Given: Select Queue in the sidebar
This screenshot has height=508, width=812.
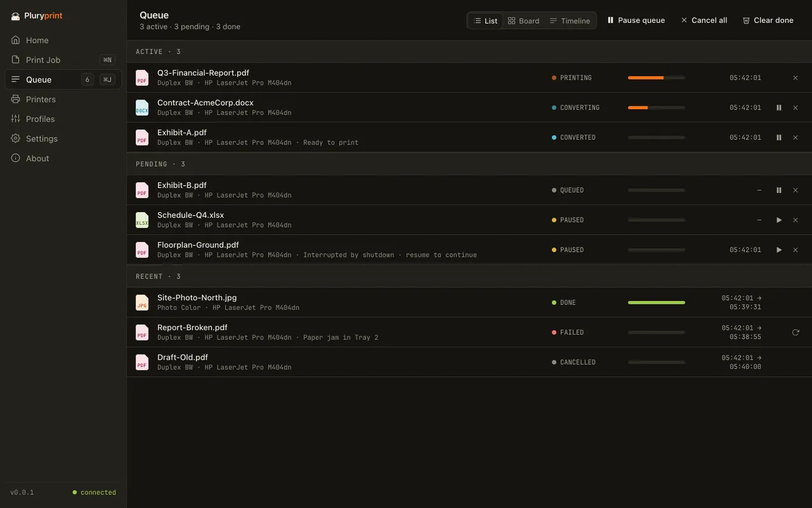Looking at the screenshot, I should coord(63,79).
